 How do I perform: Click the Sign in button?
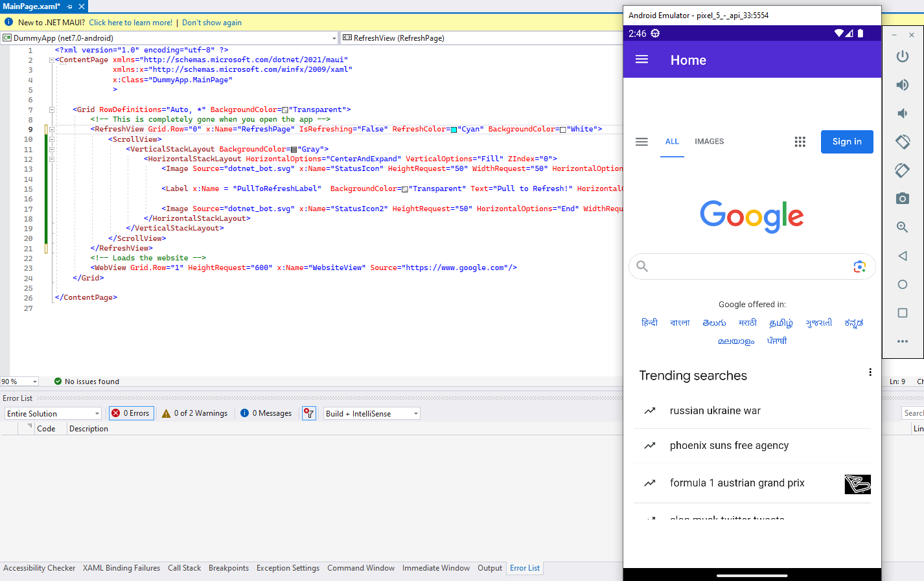[x=847, y=141]
